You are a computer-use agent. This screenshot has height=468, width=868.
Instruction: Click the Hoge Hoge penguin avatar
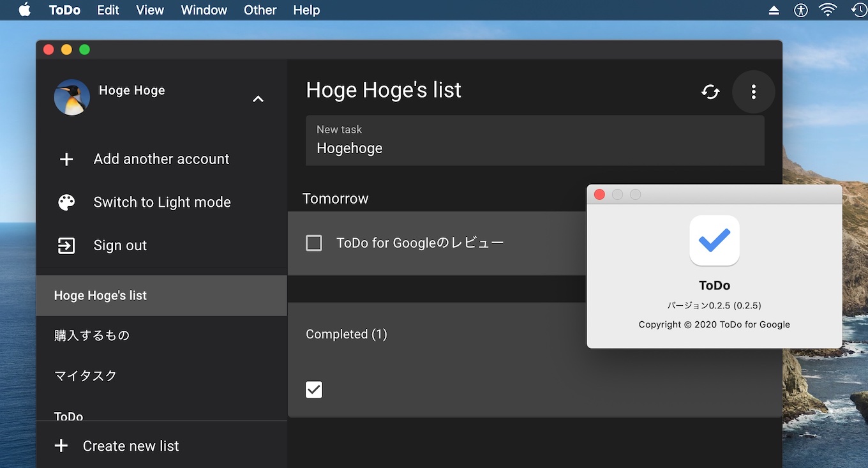[71, 97]
